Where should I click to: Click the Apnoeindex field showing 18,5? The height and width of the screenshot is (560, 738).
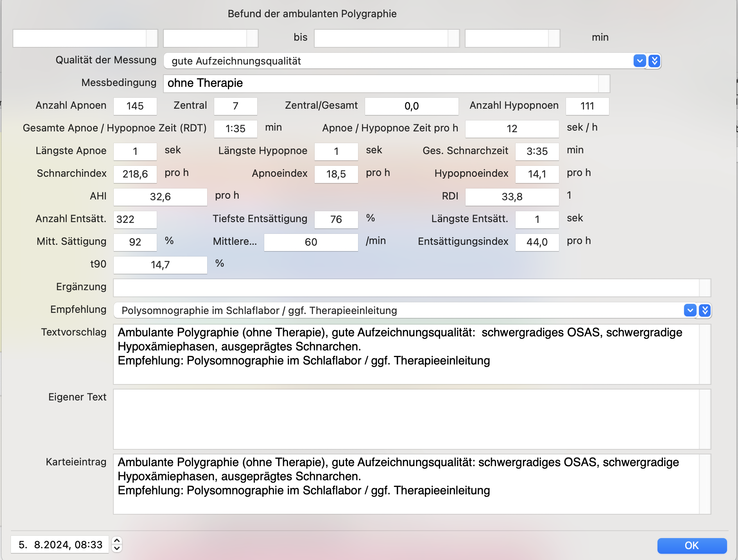pos(336,174)
